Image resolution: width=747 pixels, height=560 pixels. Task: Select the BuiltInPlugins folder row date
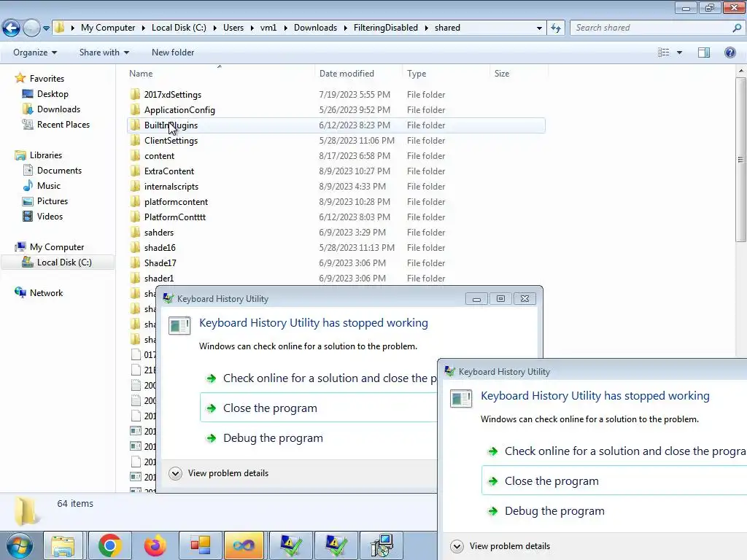(355, 125)
